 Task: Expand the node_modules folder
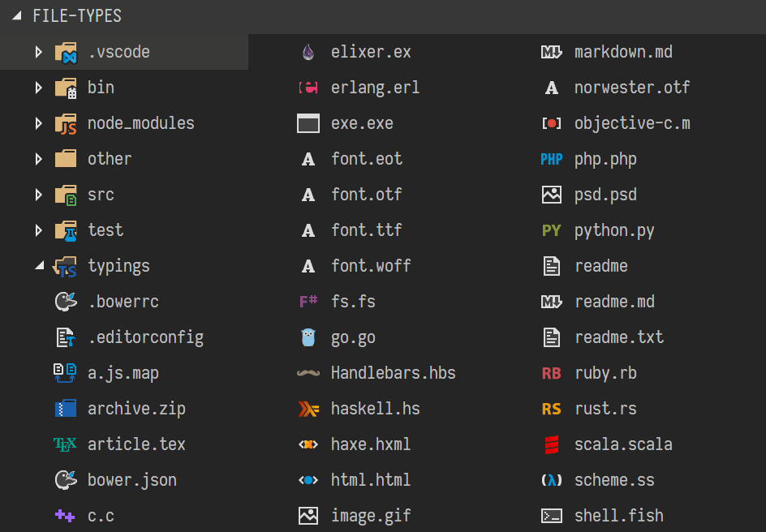tap(38, 122)
